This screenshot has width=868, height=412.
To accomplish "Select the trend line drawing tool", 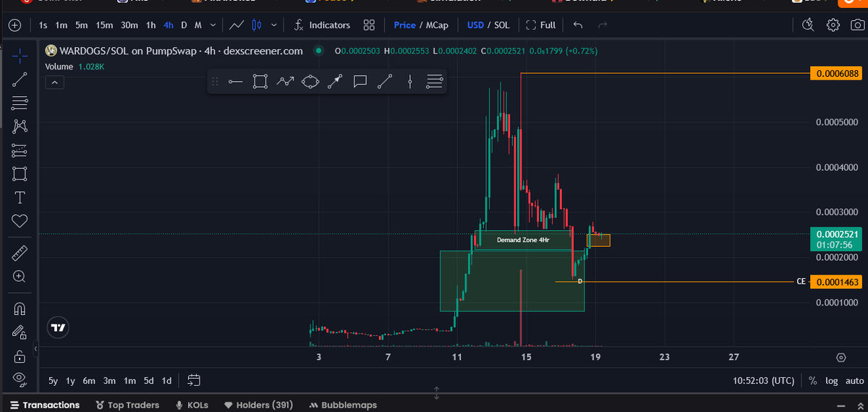I will point(20,80).
